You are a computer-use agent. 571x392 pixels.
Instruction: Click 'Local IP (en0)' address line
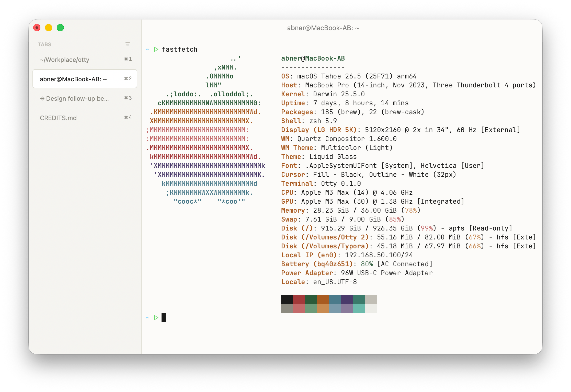(347, 255)
